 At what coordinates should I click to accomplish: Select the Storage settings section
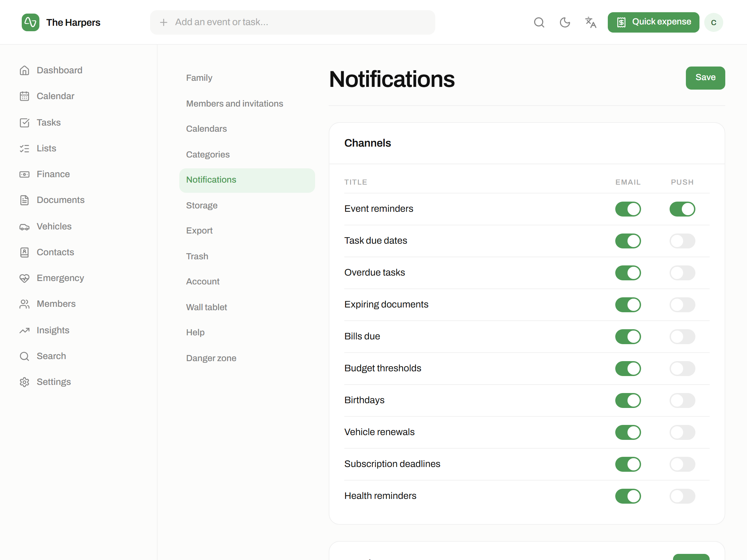coord(247,205)
